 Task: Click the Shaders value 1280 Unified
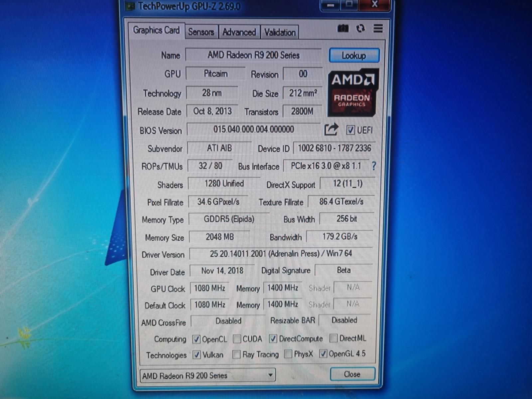pos(224,184)
